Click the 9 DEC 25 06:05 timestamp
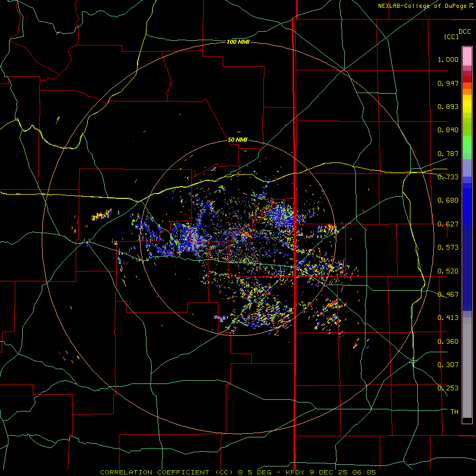The image size is (476, 476). click(x=343, y=472)
